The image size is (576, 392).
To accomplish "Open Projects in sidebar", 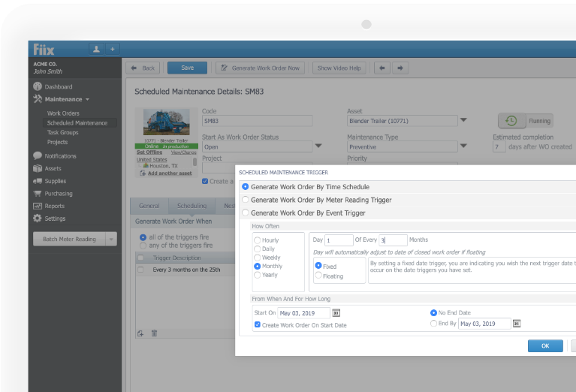I will coord(57,142).
